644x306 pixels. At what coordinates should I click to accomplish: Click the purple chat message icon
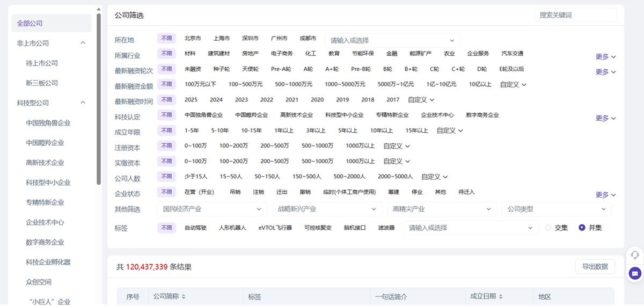[635, 273]
